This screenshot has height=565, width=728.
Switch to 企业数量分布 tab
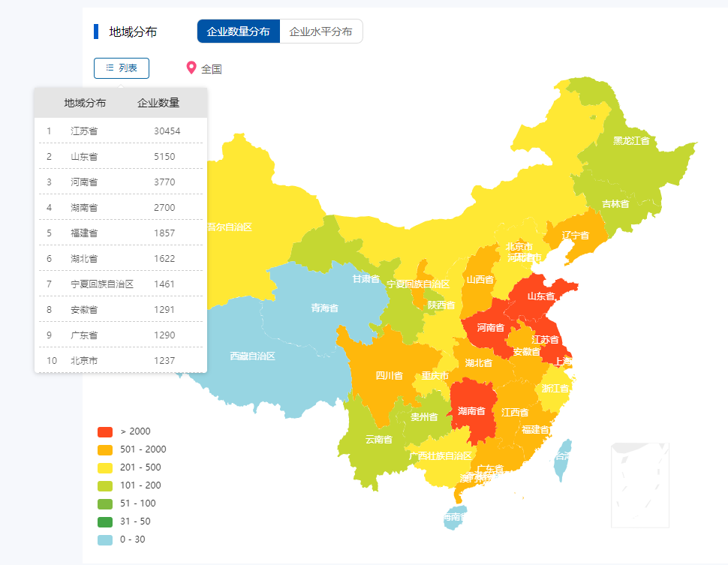click(238, 32)
